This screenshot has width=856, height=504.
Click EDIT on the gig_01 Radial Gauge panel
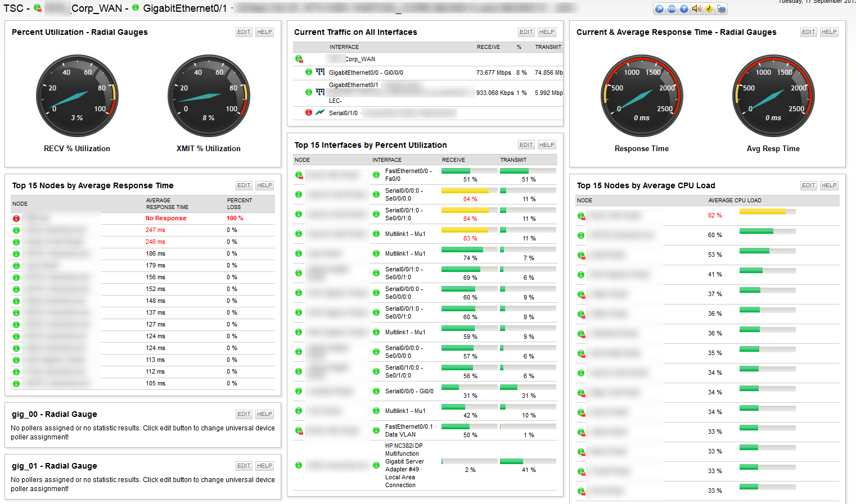[x=244, y=466]
